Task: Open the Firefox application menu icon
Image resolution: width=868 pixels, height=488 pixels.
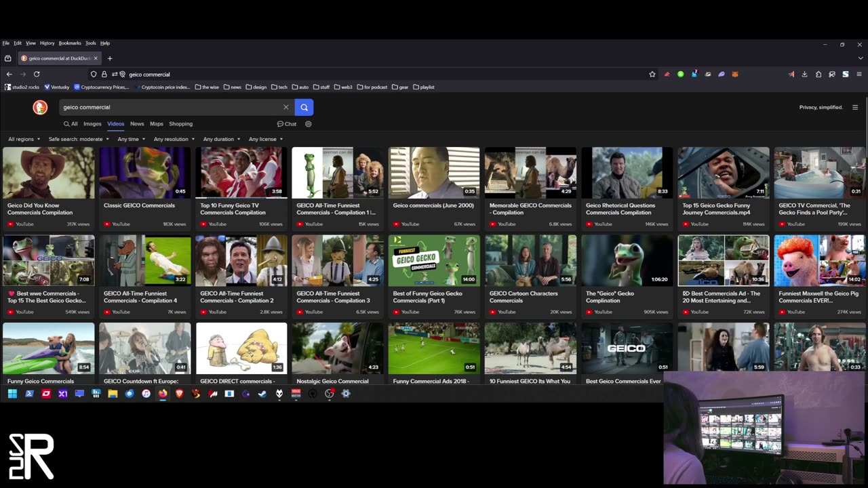Action: pyautogui.click(x=859, y=74)
